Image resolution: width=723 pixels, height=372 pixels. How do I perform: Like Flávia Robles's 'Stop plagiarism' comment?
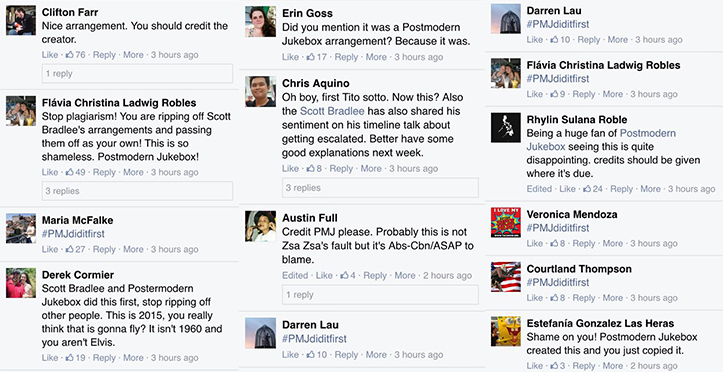[50, 172]
